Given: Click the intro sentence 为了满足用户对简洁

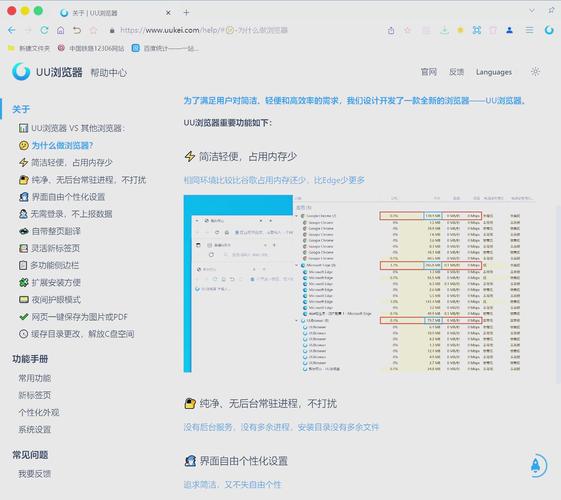Looking at the screenshot, I should pyautogui.click(x=354, y=101).
